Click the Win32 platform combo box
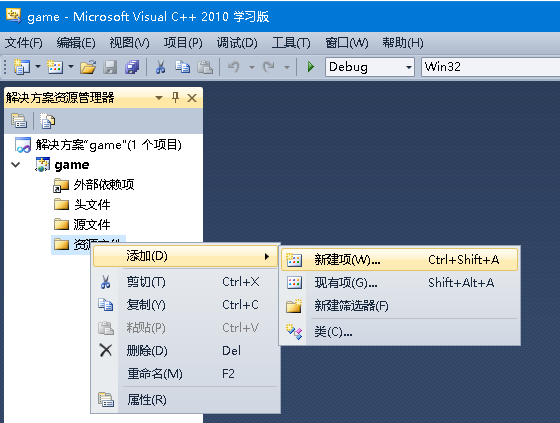Screen dimensions: 560x423 point(491,67)
